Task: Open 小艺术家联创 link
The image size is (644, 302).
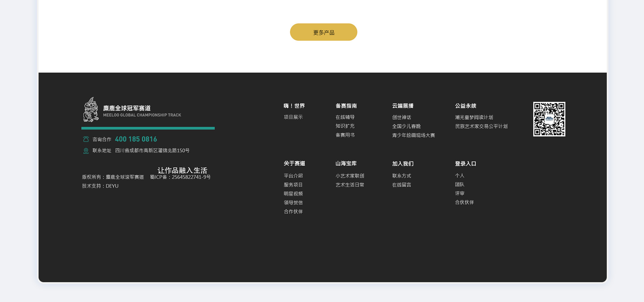Action: pyautogui.click(x=350, y=176)
